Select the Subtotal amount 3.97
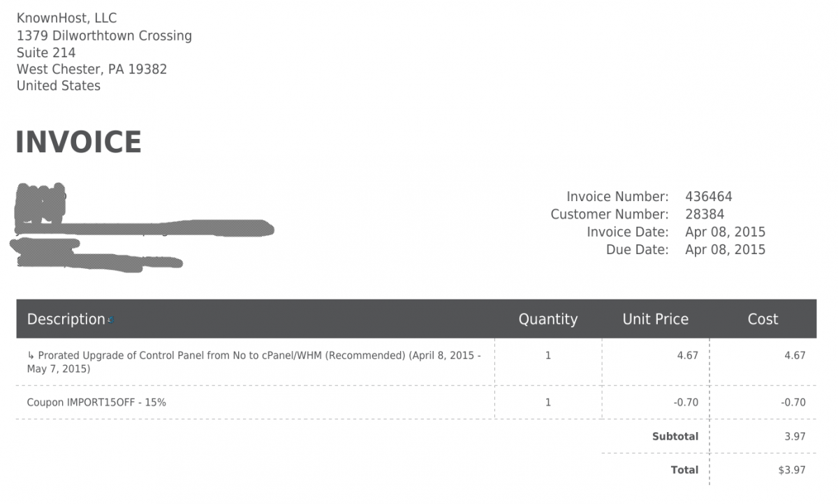838x504 pixels. click(x=795, y=436)
